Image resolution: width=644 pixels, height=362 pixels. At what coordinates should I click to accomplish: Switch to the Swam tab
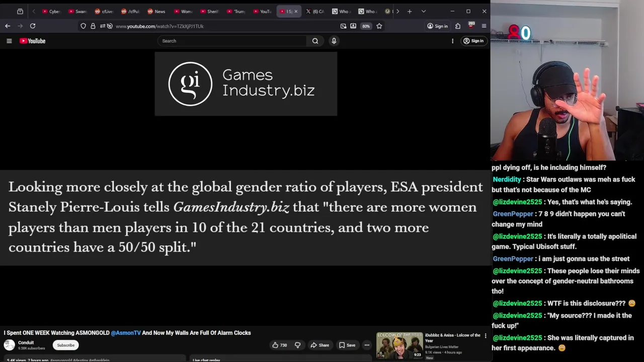77,11
